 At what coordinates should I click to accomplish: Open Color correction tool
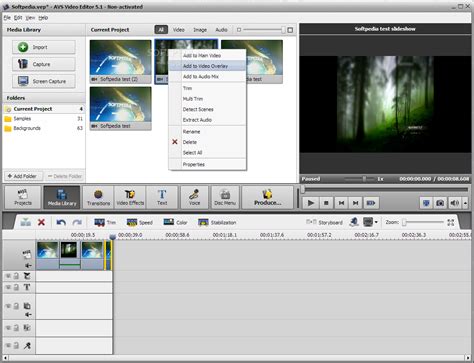point(175,222)
